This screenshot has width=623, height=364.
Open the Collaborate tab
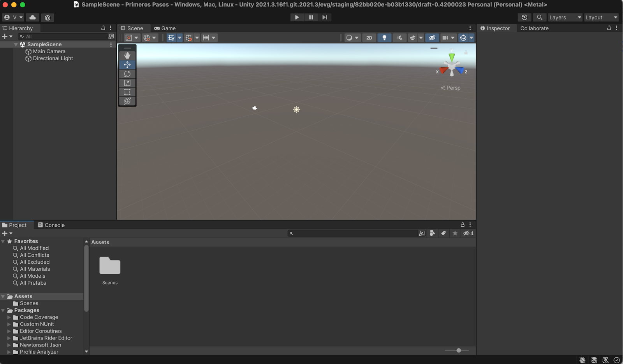coord(534,28)
